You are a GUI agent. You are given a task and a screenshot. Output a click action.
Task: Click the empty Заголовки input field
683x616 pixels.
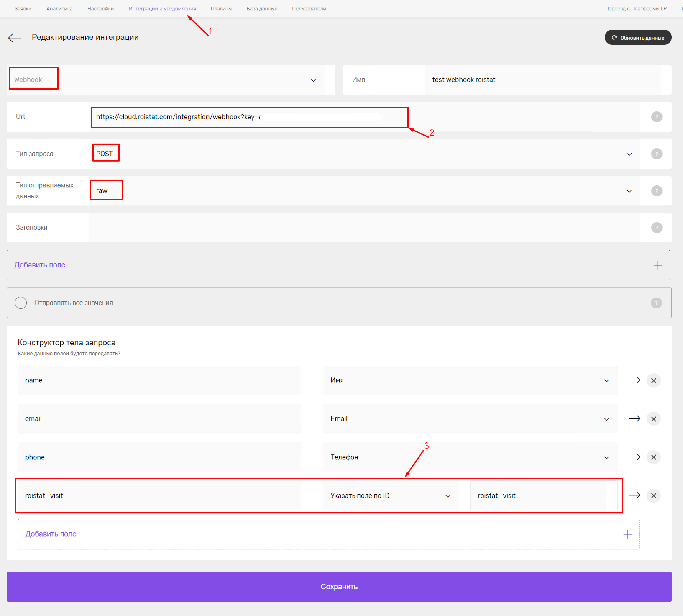tap(364, 227)
